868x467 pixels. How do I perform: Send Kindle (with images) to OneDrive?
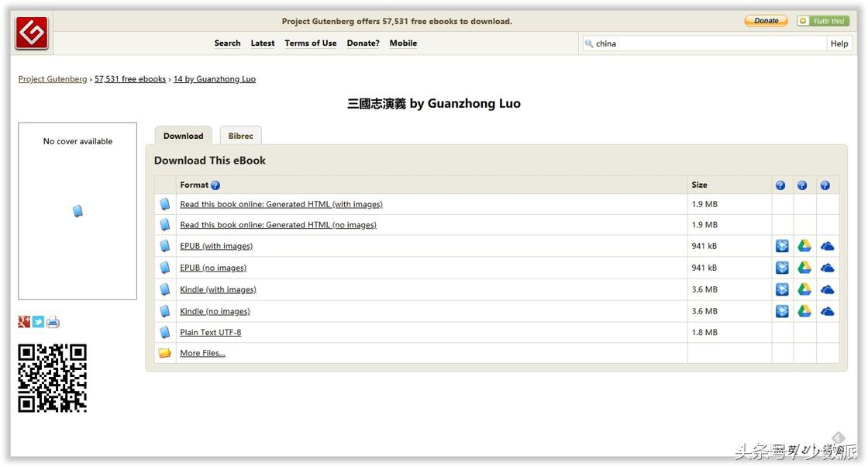click(827, 289)
